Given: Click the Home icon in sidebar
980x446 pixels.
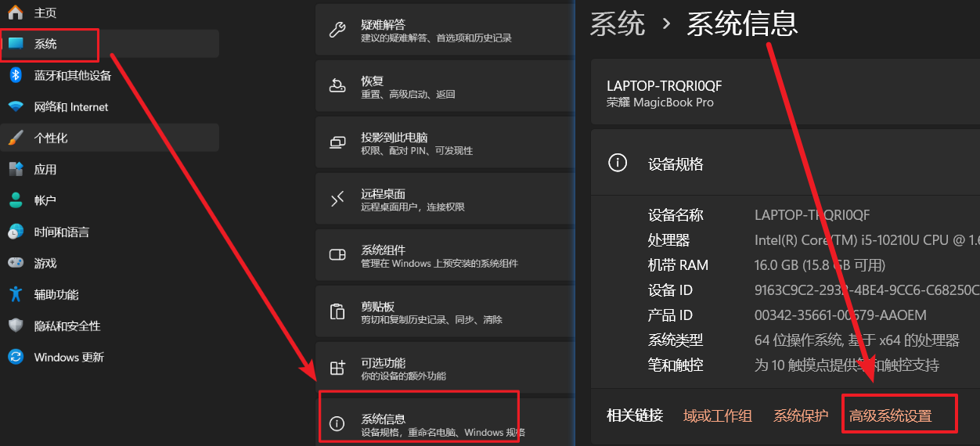Looking at the screenshot, I should (x=16, y=13).
